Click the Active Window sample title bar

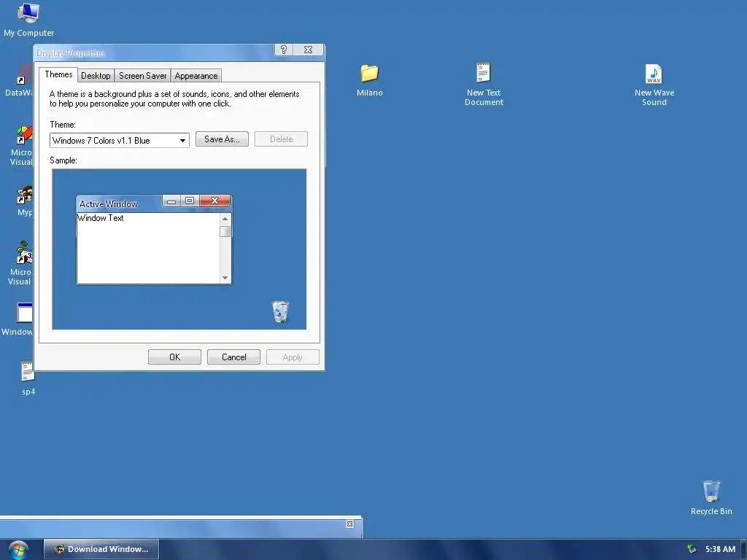tap(119, 203)
